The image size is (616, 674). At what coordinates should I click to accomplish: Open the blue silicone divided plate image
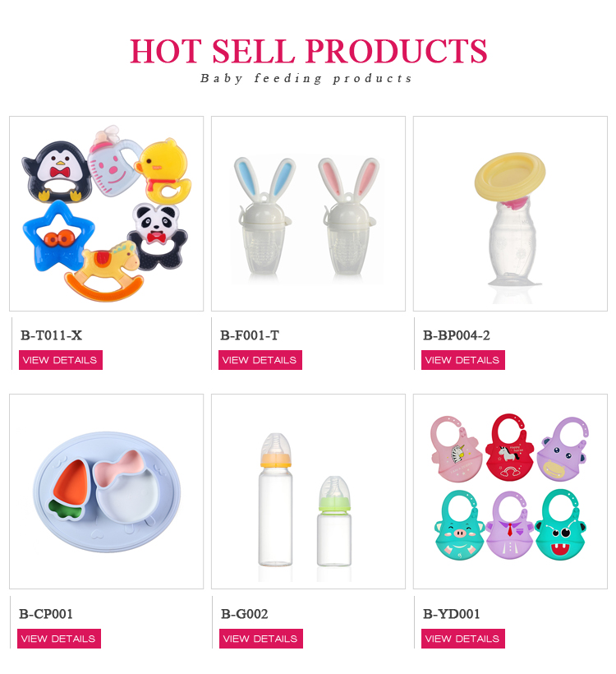[107, 492]
